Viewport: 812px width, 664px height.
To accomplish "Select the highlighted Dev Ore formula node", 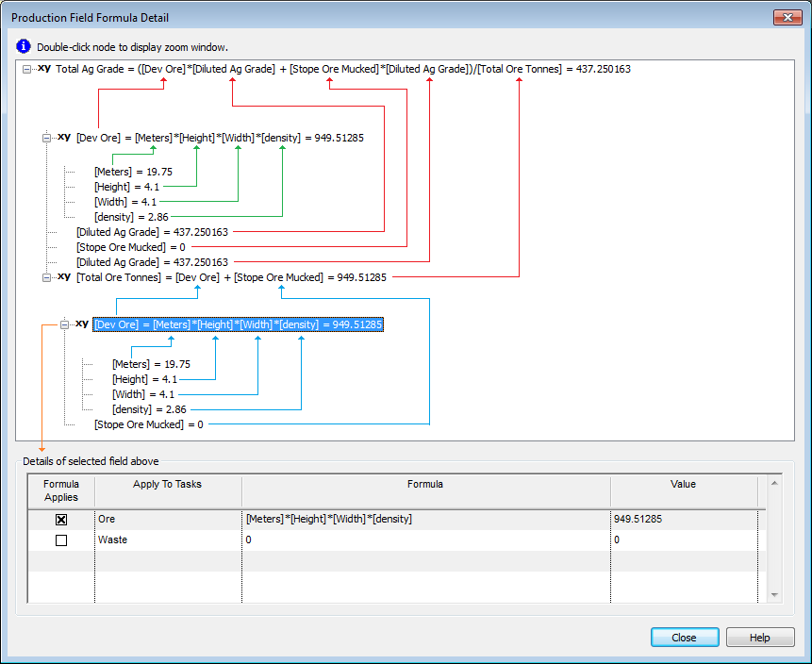I will [238, 324].
